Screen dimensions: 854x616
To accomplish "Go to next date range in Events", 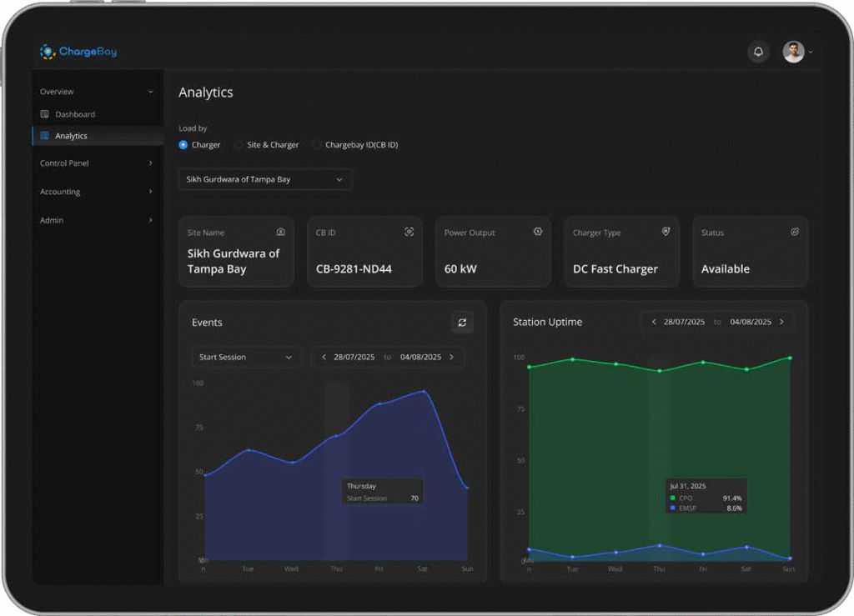I will pyautogui.click(x=452, y=357).
